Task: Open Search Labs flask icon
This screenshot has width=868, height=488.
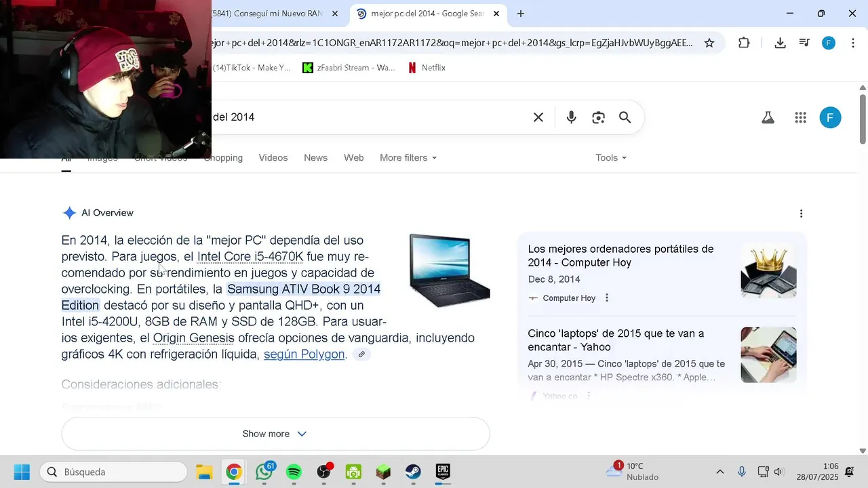Action: tap(768, 117)
